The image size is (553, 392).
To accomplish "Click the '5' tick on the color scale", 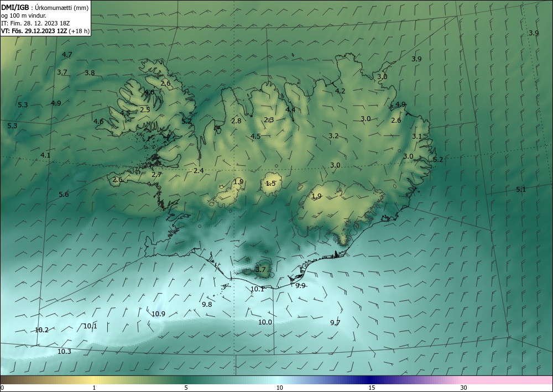I will tap(186, 388).
